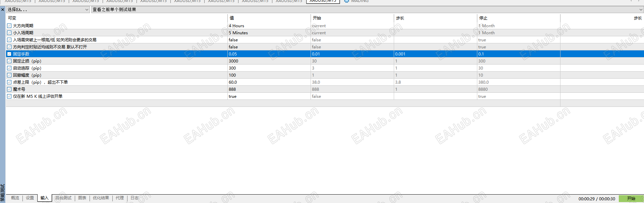Toggle the 固定手数 optimization checkbox
644x203 pixels.
click(9, 54)
